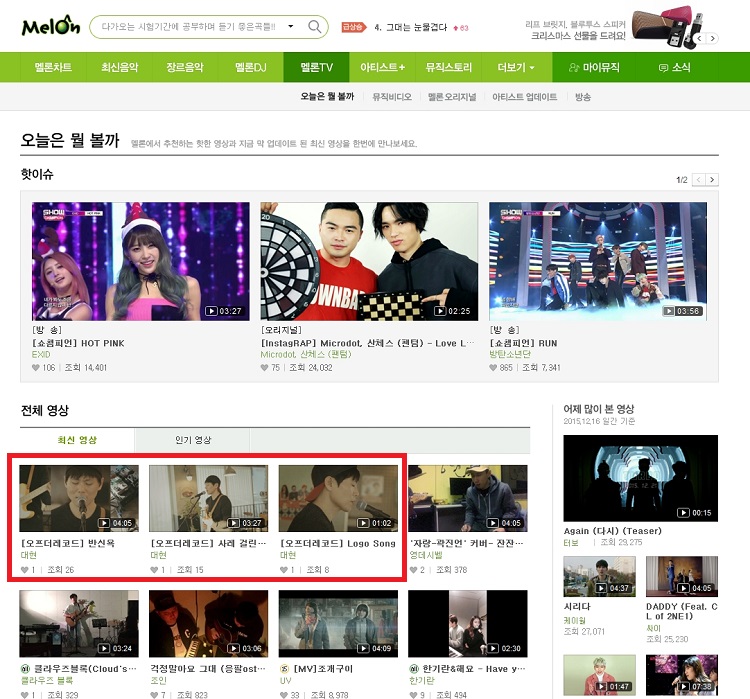Play the 07:38 sidebar video thumbnail

(682, 675)
